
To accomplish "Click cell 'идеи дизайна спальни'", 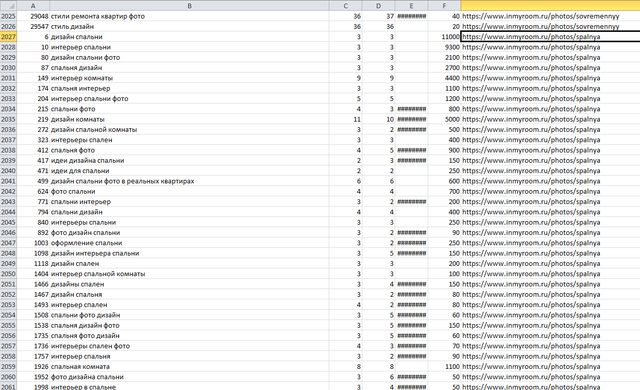I will 189,160.
